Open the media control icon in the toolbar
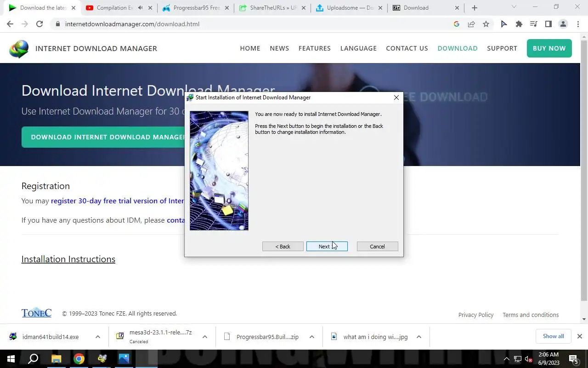Screen dimensions: 588x368 pos(533,24)
